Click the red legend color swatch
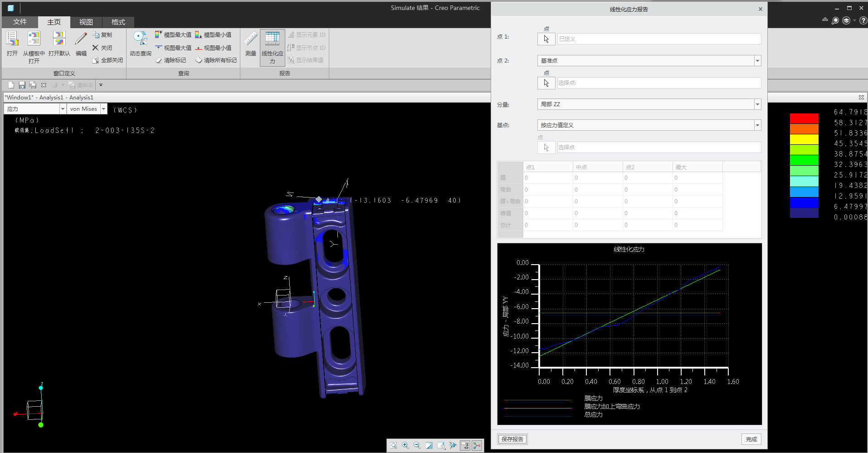868x453 pixels. tap(804, 118)
